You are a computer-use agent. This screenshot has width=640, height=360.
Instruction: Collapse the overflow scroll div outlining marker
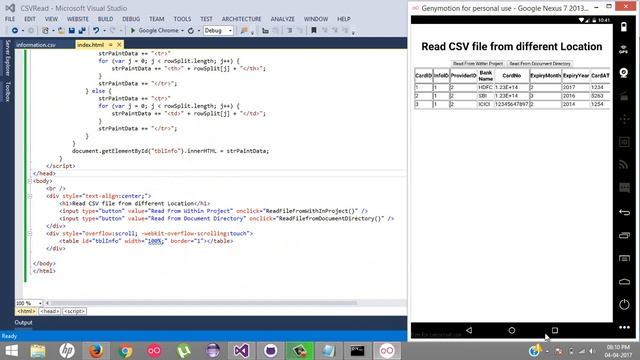tap(29, 233)
